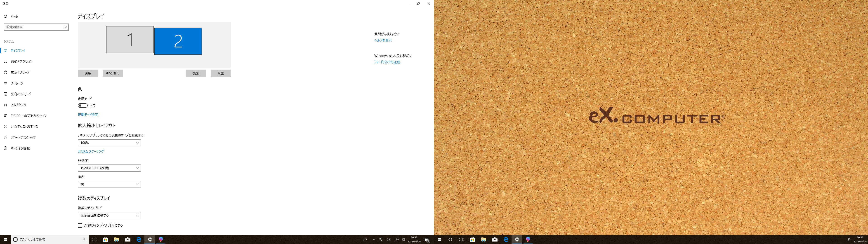Open Mail app icon on right taskbar
Viewport: 868px width, 244px height.
[x=495, y=240]
